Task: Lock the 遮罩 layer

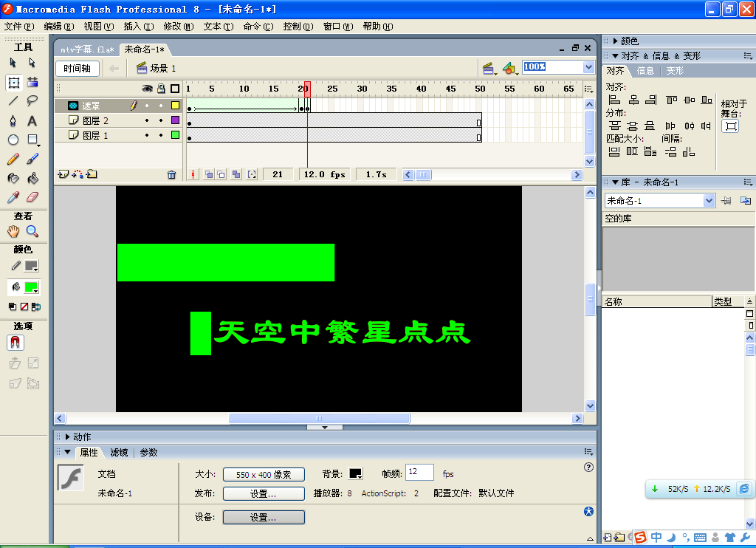Action: [x=161, y=106]
